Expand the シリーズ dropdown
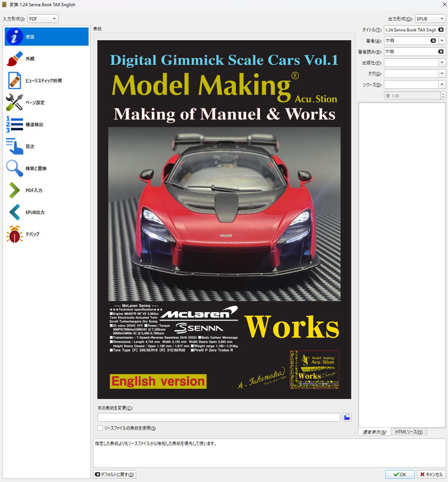448x482 pixels. [x=442, y=84]
